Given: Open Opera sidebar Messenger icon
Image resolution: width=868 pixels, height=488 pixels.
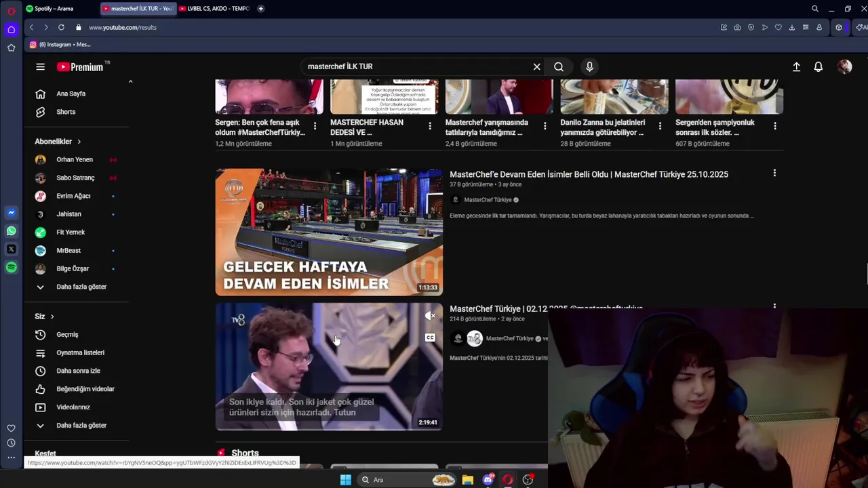Looking at the screenshot, I should point(11,213).
